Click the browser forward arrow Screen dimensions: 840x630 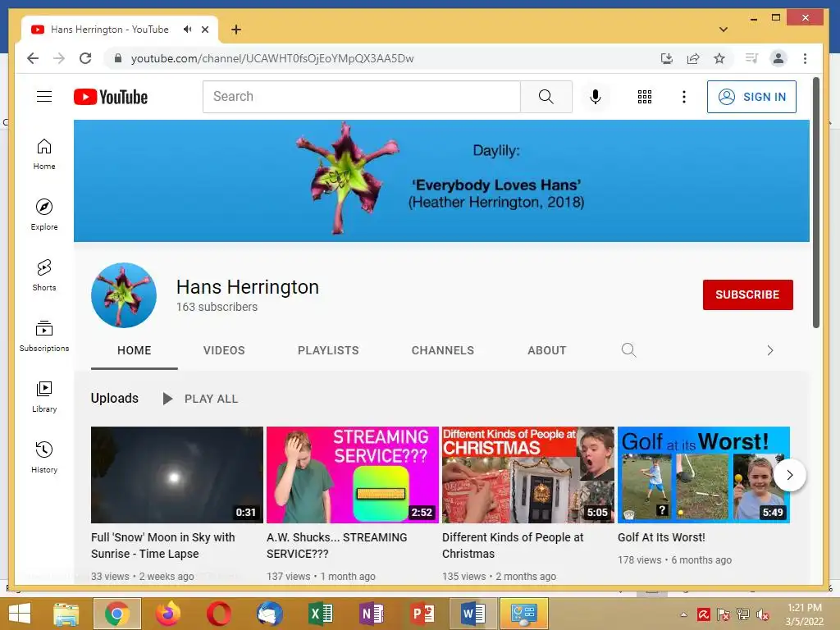coord(59,58)
